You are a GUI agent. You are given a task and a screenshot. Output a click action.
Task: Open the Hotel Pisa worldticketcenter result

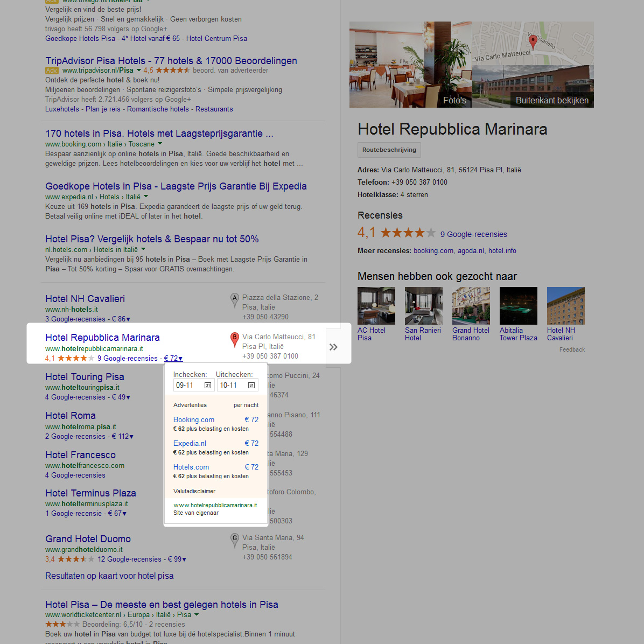click(162, 605)
